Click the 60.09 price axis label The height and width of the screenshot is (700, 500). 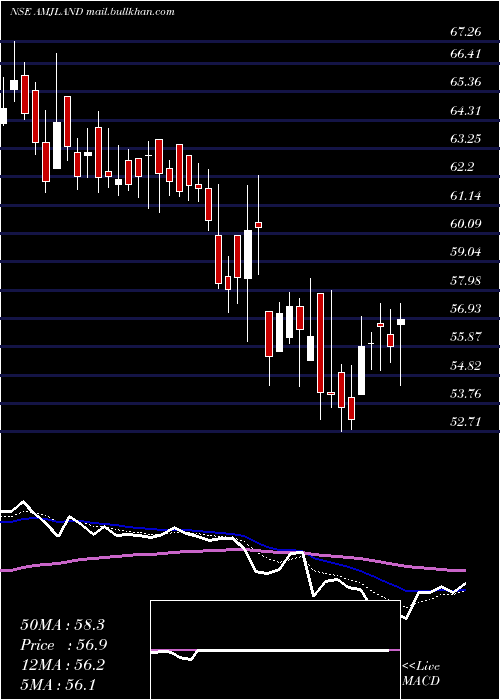pos(466,223)
